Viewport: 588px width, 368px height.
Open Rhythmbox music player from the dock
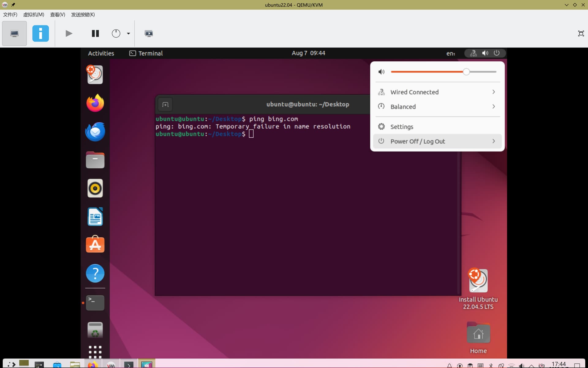(x=95, y=188)
